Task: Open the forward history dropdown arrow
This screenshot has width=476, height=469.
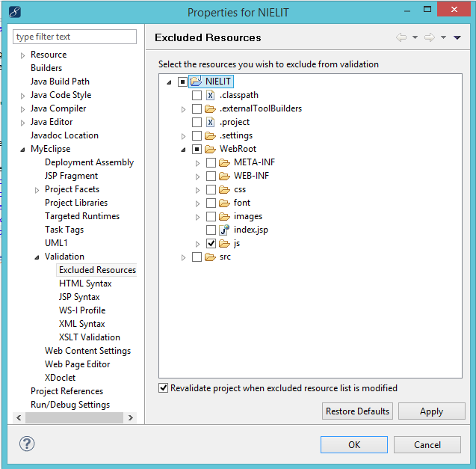Action: pyautogui.click(x=444, y=37)
